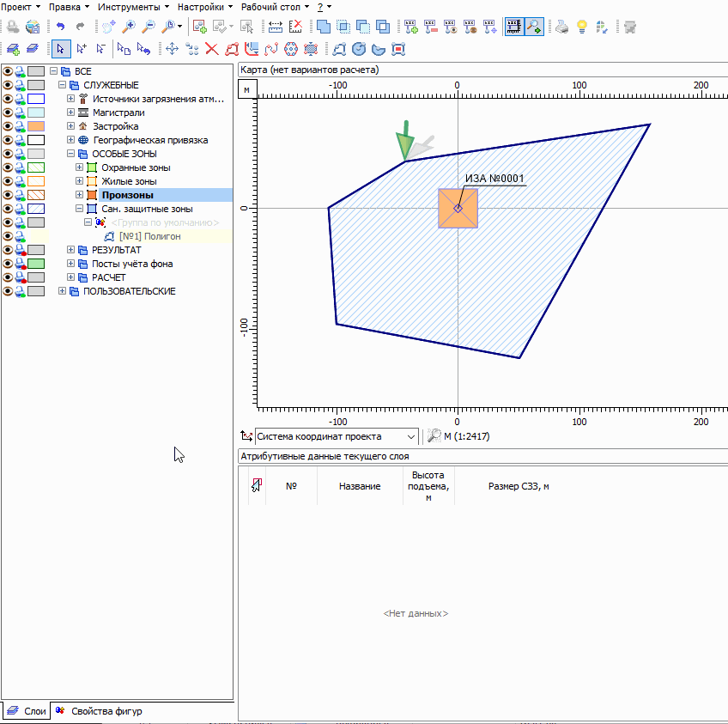Select the zoom out magnifier tool
The image size is (728, 724).
149,27
